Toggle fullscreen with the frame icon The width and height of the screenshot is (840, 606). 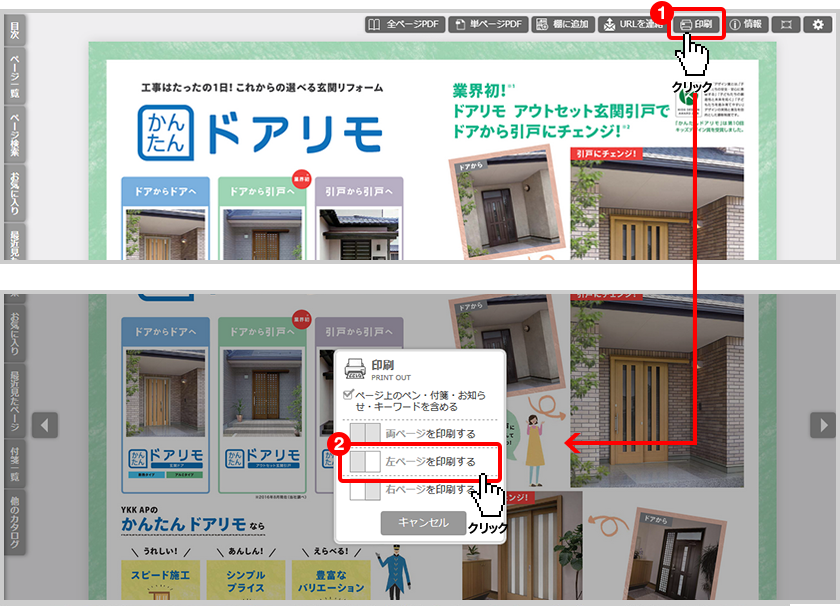785,24
